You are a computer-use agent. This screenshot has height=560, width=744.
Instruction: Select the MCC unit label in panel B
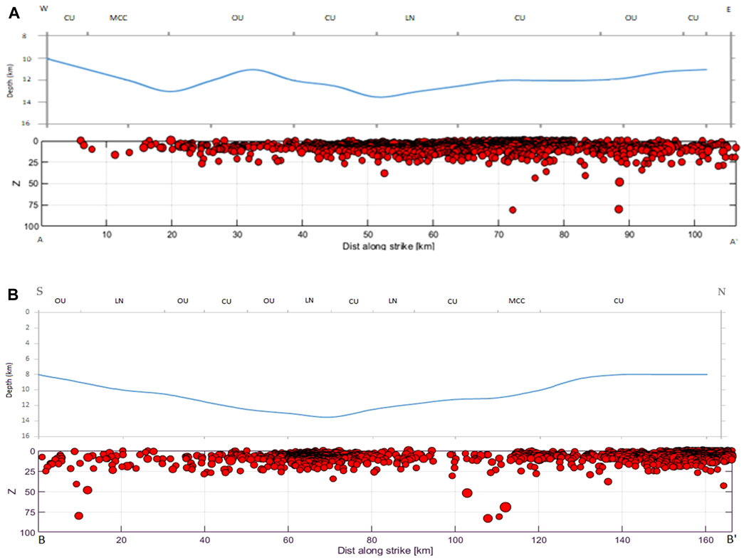pyautogui.click(x=517, y=301)
